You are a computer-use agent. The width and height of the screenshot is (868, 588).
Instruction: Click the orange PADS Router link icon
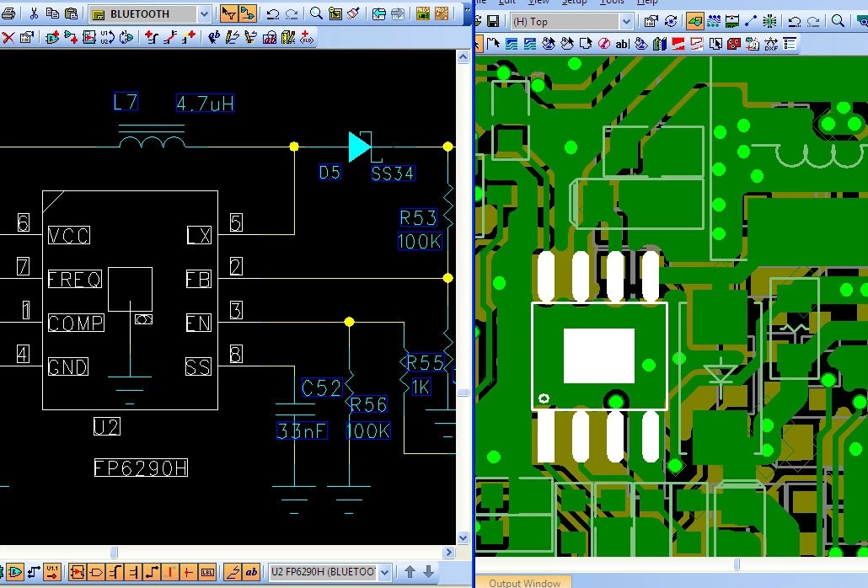[442, 13]
